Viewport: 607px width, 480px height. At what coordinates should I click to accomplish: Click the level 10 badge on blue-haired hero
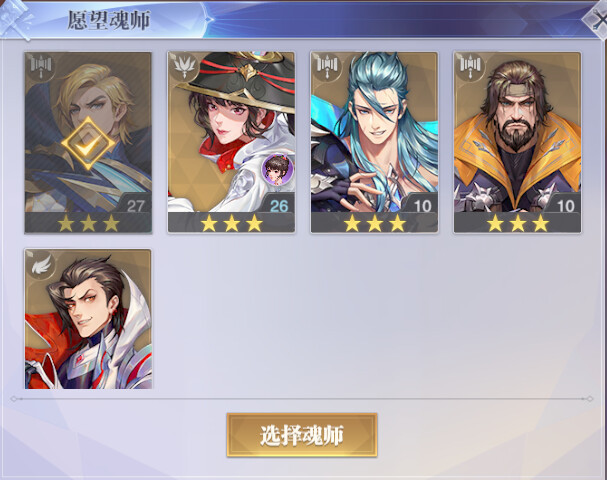click(421, 204)
